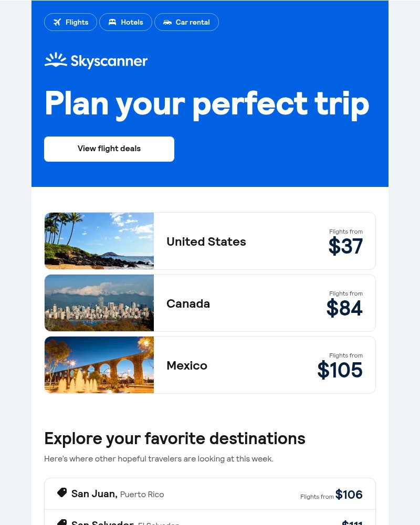
Task: Click the price tag icon beside San Juan
Action: pos(62,492)
